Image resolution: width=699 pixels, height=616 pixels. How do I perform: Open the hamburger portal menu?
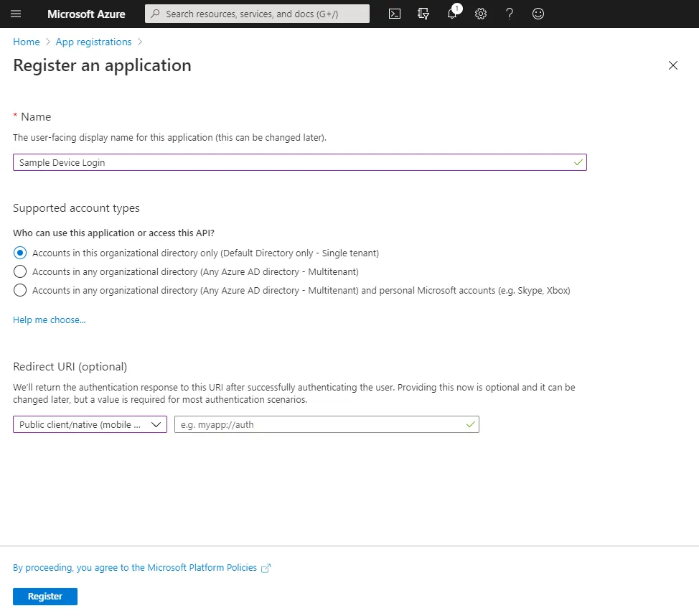point(16,14)
